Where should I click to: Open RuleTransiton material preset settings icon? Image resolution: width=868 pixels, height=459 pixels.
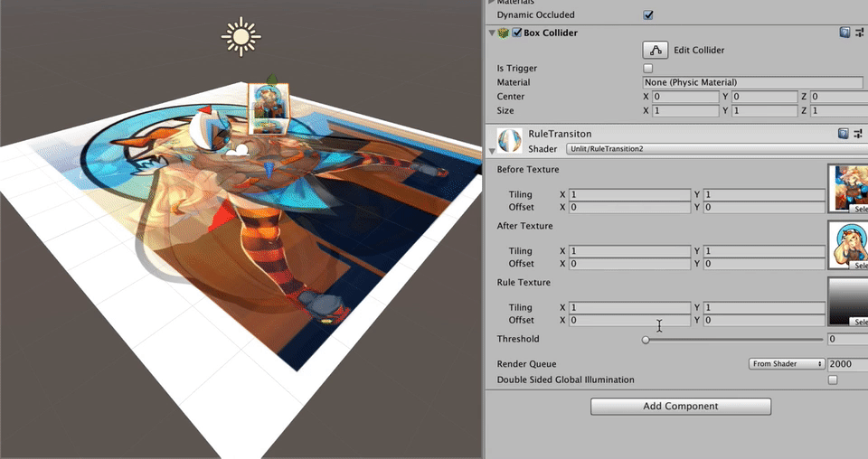(858, 134)
